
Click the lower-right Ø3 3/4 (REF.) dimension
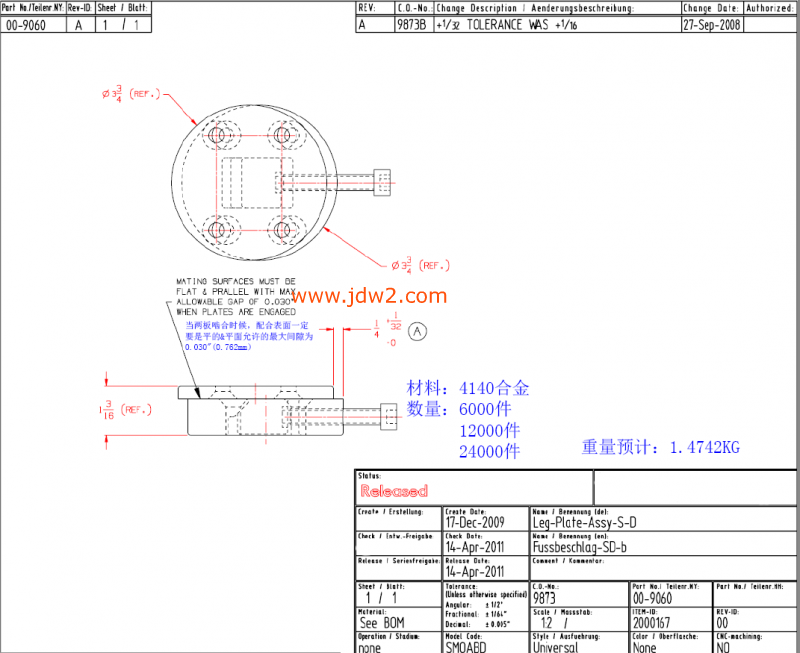coord(420,265)
